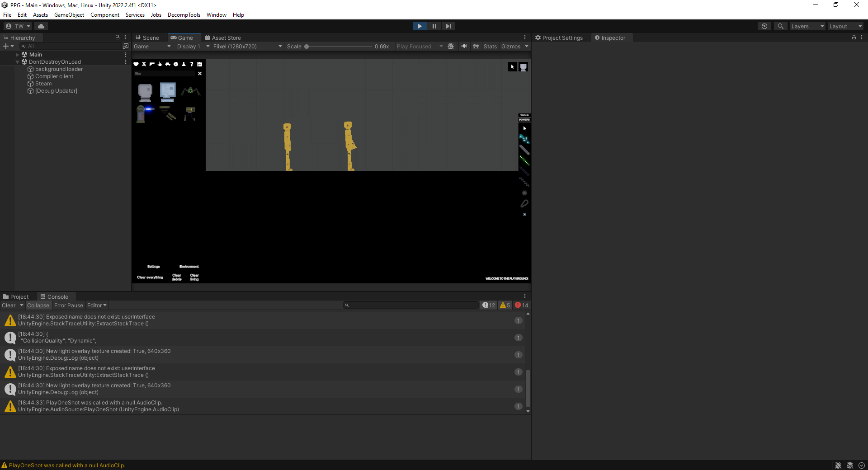Adjust the Game view Scale slider

click(x=307, y=47)
